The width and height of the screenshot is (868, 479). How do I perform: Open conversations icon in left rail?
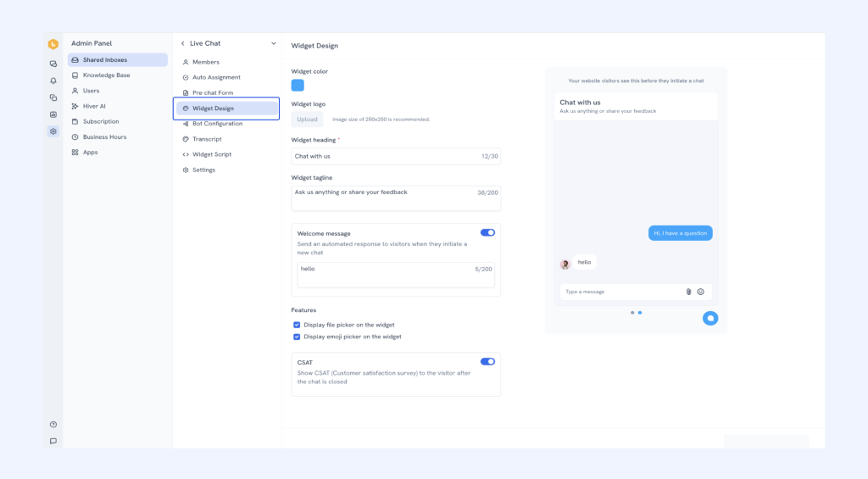pyautogui.click(x=53, y=64)
